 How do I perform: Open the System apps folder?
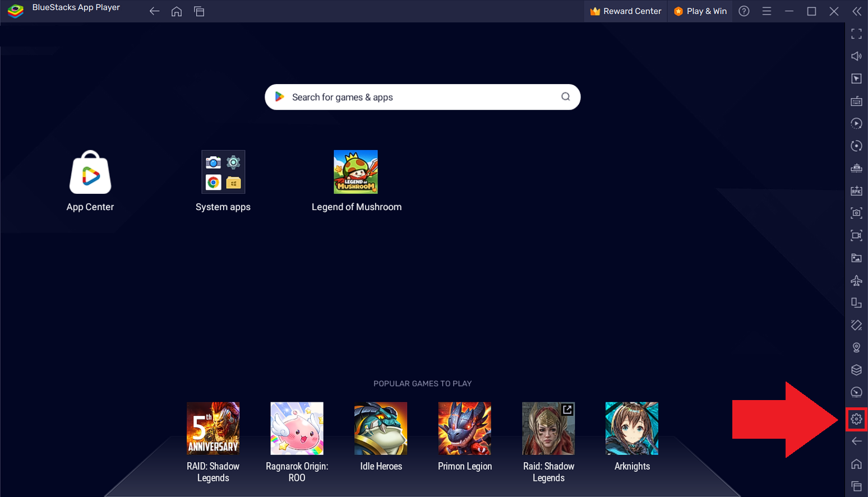point(223,181)
